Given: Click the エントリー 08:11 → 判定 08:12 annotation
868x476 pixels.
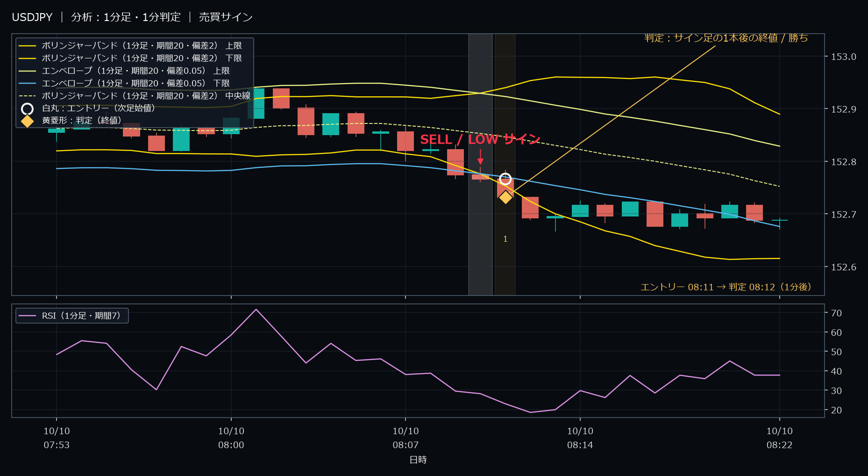Looking at the screenshot, I should (726, 287).
